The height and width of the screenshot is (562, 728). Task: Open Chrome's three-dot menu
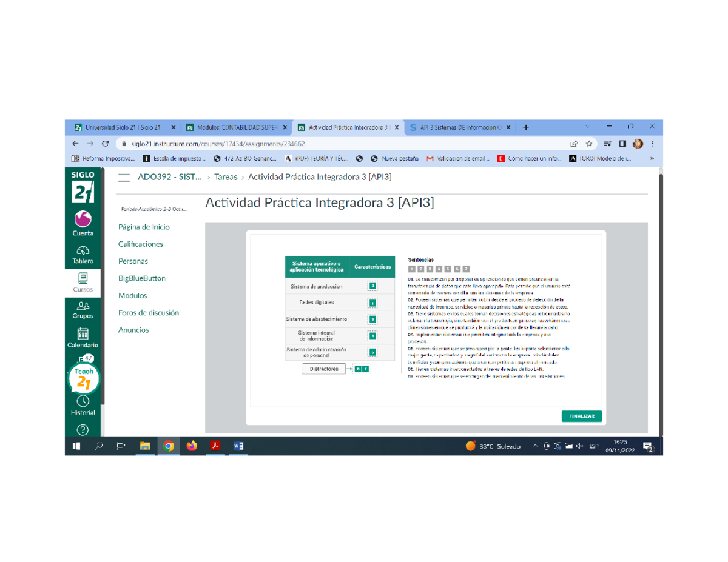(652, 144)
